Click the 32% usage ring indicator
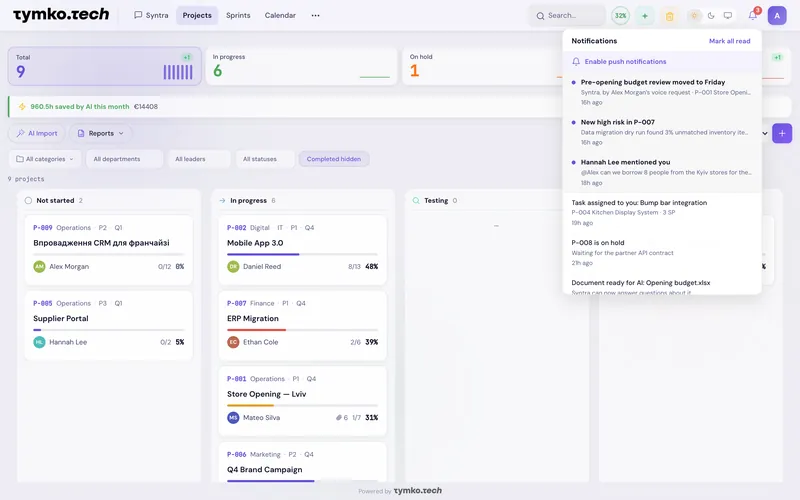800x500 pixels. pos(620,15)
